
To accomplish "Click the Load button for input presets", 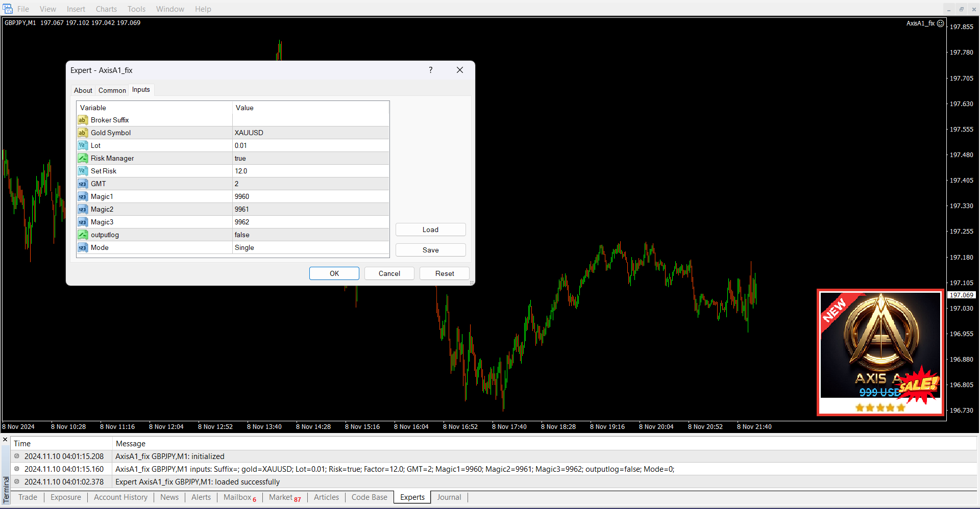I will pyautogui.click(x=430, y=230).
